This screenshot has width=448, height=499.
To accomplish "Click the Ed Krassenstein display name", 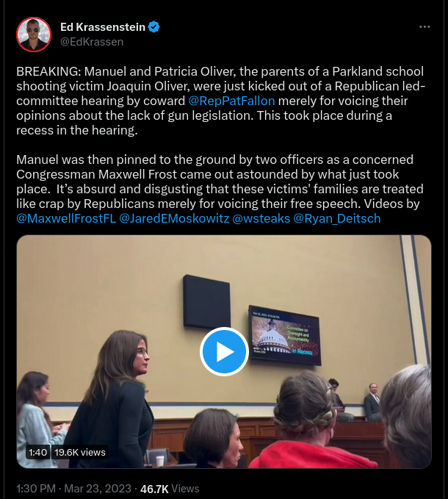I will click(x=103, y=27).
